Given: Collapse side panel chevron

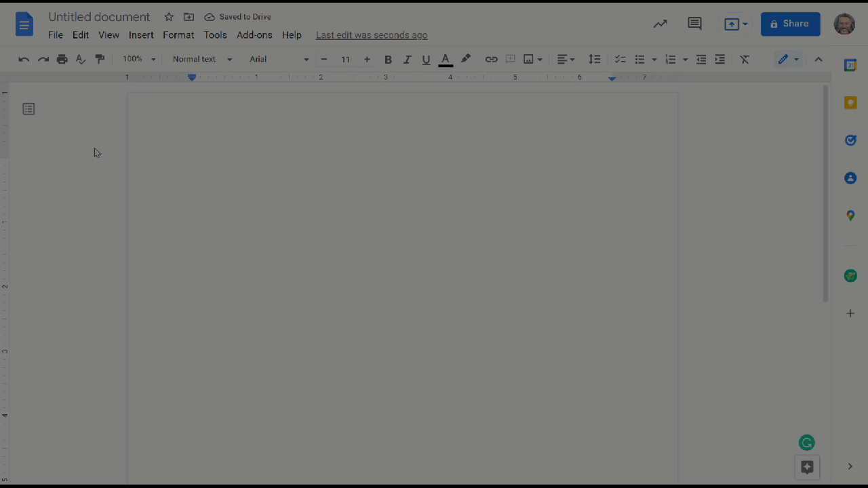Looking at the screenshot, I should 850,466.
